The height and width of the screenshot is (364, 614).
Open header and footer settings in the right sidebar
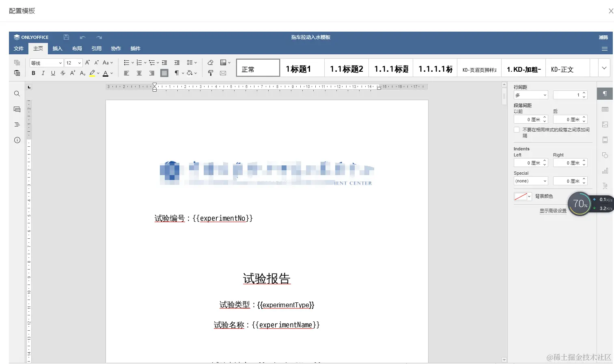click(605, 140)
